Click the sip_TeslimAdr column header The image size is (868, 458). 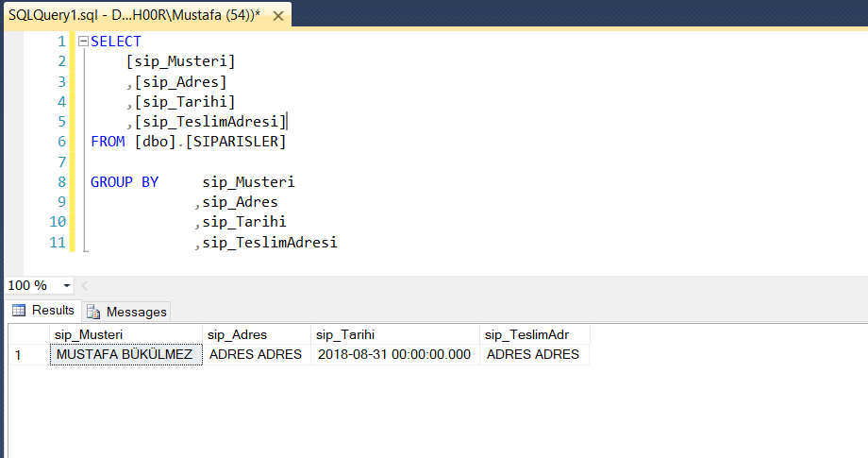tap(535, 334)
